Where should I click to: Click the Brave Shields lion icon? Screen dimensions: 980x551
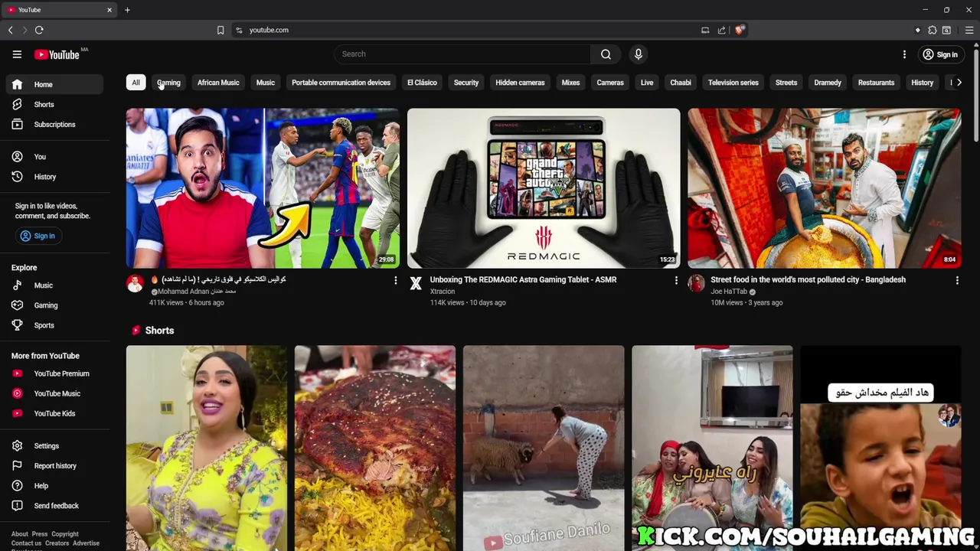click(x=740, y=30)
